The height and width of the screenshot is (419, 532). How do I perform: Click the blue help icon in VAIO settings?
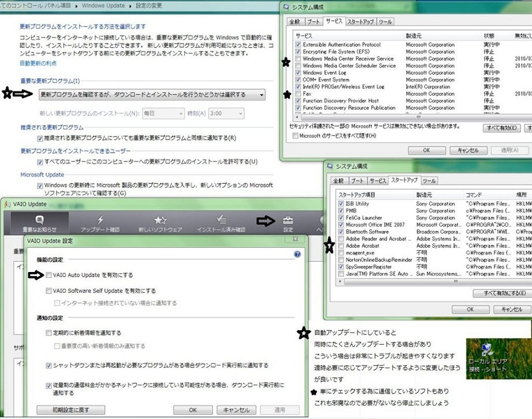[x=297, y=254]
